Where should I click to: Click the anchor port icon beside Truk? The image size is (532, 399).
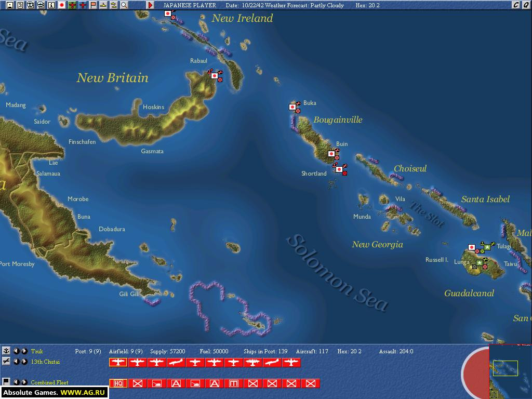pos(6,351)
